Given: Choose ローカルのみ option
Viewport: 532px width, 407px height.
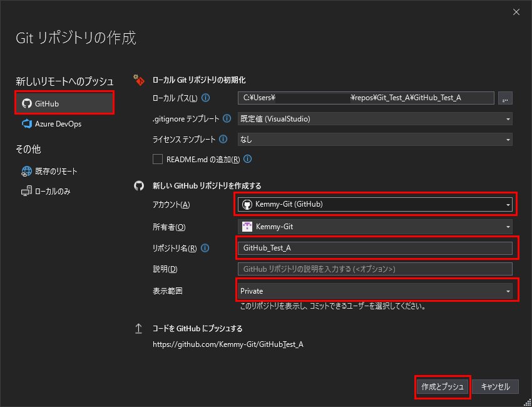Looking at the screenshot, I should click(x=53, y=191).
